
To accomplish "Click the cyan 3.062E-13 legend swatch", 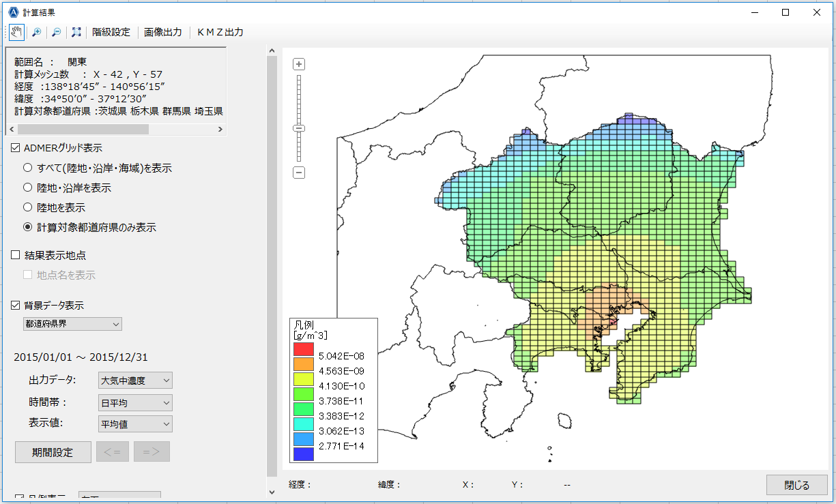I will (x=304, y=424).
